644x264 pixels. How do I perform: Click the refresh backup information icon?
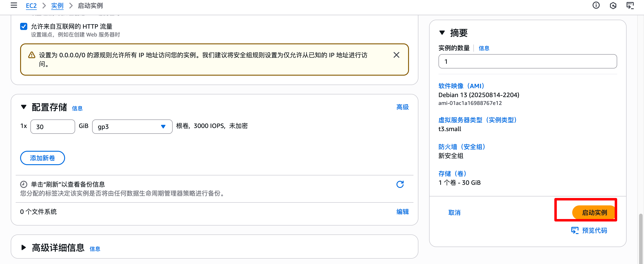pyautogui.click(x=400, y=184)
